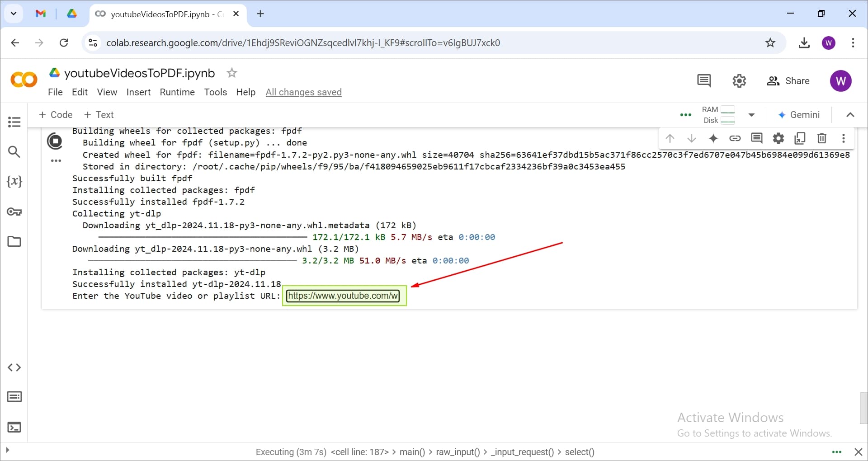This screenshot has height=461, width=868.
Task: Open the Chrome profile avatar
Action: tap(829, 43)
